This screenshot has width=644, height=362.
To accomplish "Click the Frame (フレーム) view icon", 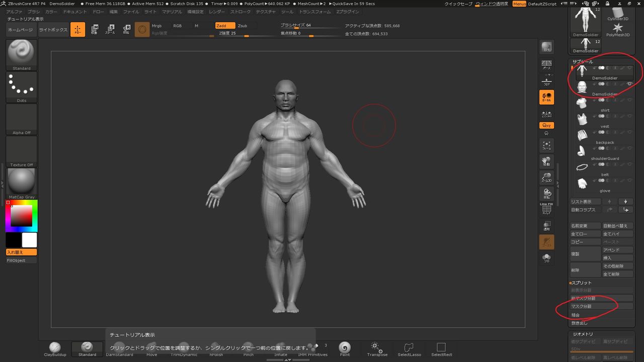I will point(546,145).
